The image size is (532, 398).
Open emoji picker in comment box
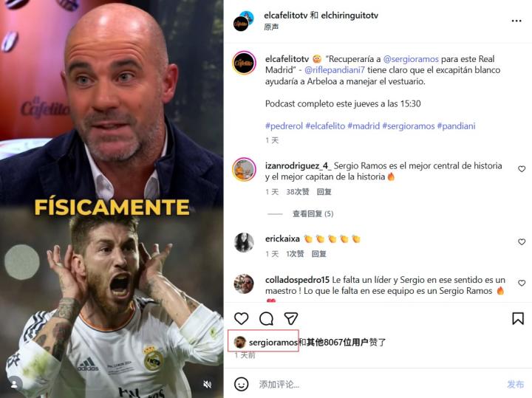pos(241,385)
